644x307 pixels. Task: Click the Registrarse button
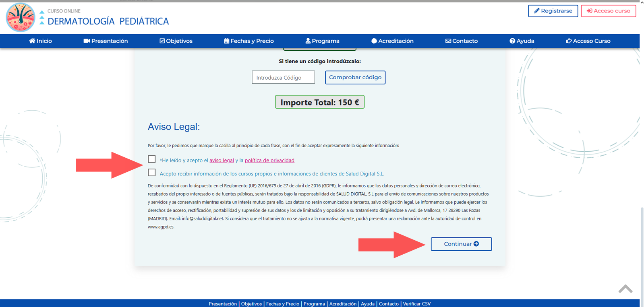pyautogui.click(x=553, y=11)
